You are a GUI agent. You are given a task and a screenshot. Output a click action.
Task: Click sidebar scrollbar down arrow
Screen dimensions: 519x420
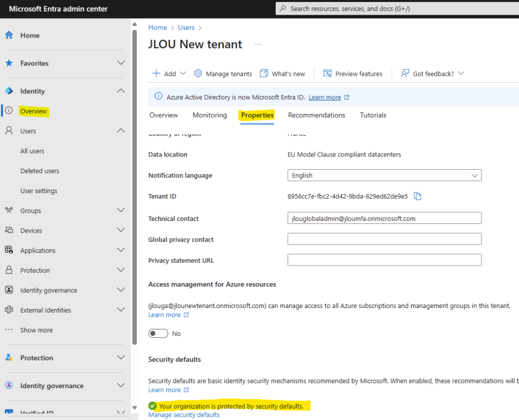134,408
